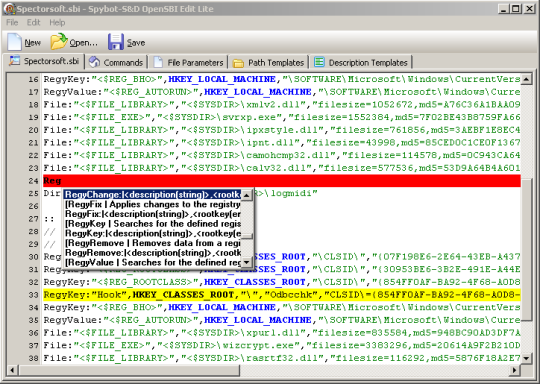The width and height of the screenshot is (540, 384).
Task: Select RegyChange autocomplete entry
Action: coord(152,195)
